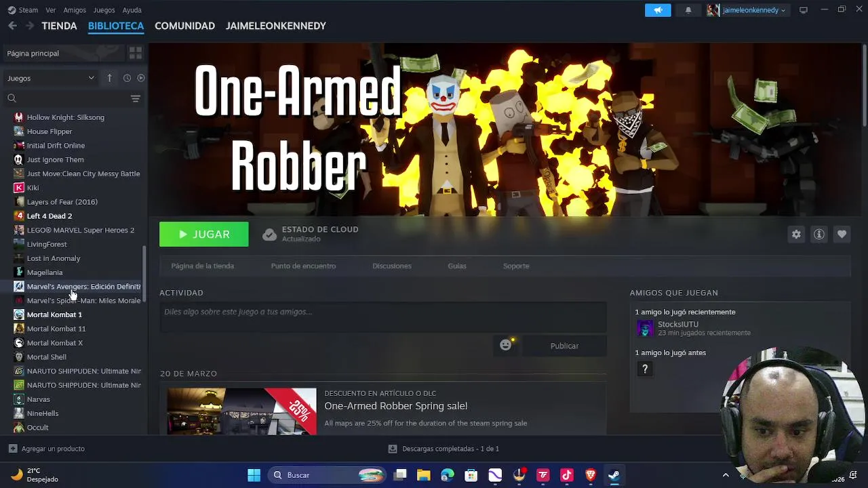
Task: Open notifications bell icon
Action: (688, 10)
